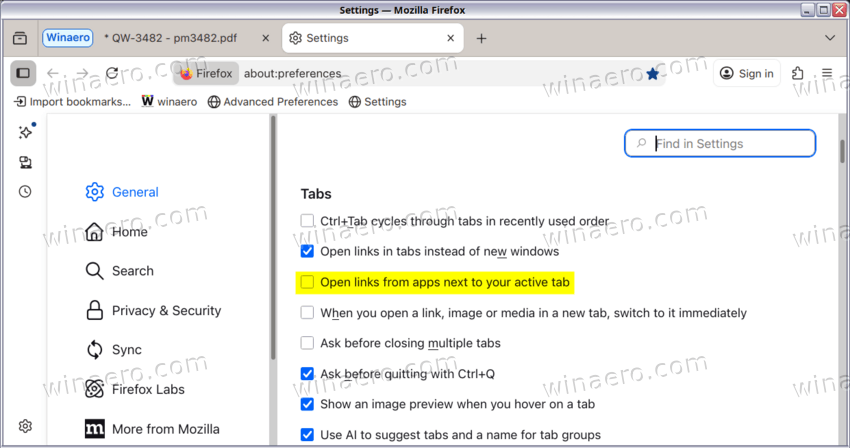850x448 pixels.
Task: Click the Firefox Labs atom icon
Action: (x=94, y=389)
